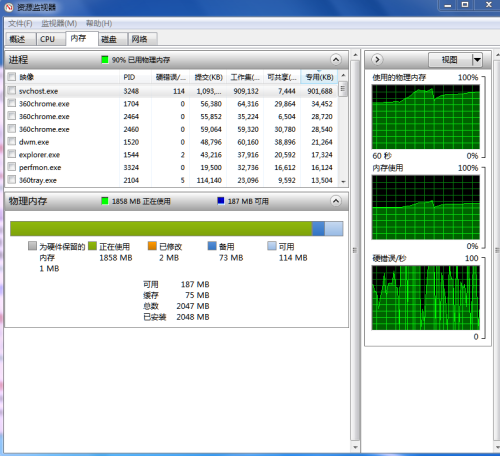Select the 360tray.exe process name
Viewport: 500px width, 456px height.
click(x=38, y=180)
